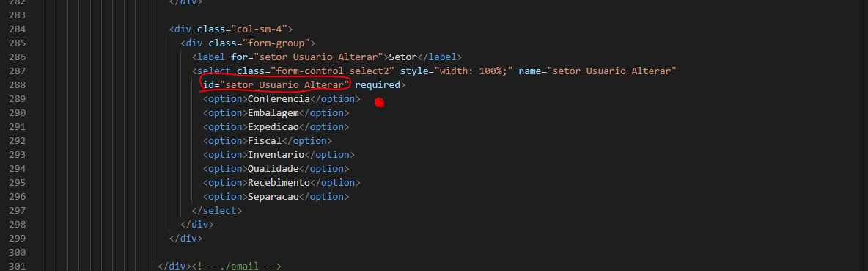Screen dimensions: 868x271
Task: Click the Setor label text on line 286
Action: click(403, 57)
